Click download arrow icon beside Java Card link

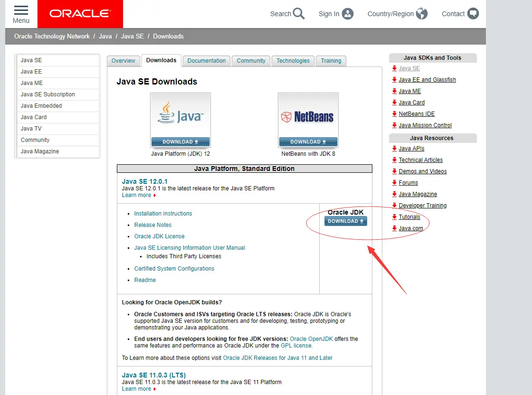pos(394,103)
